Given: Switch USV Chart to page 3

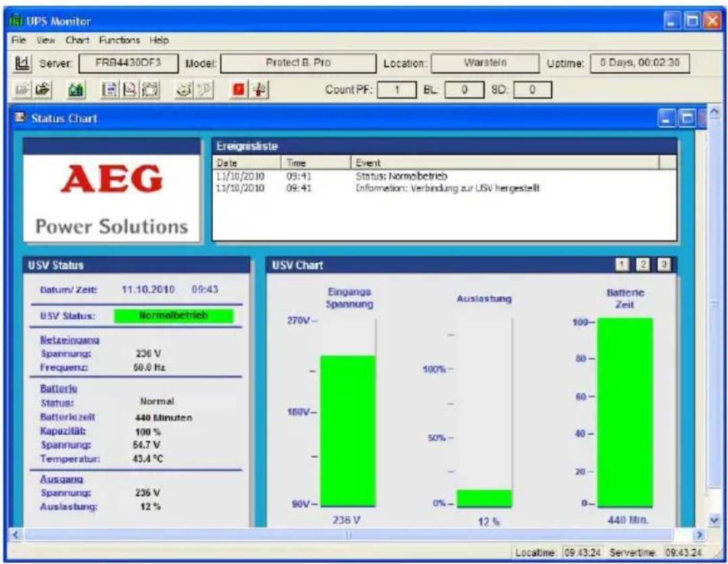Looking at the screenshot, I should [664, 264].
